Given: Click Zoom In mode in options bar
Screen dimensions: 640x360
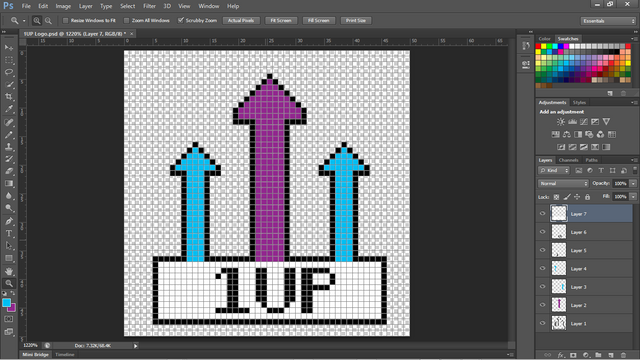Looking at the screenshot, I should point(37,20).
